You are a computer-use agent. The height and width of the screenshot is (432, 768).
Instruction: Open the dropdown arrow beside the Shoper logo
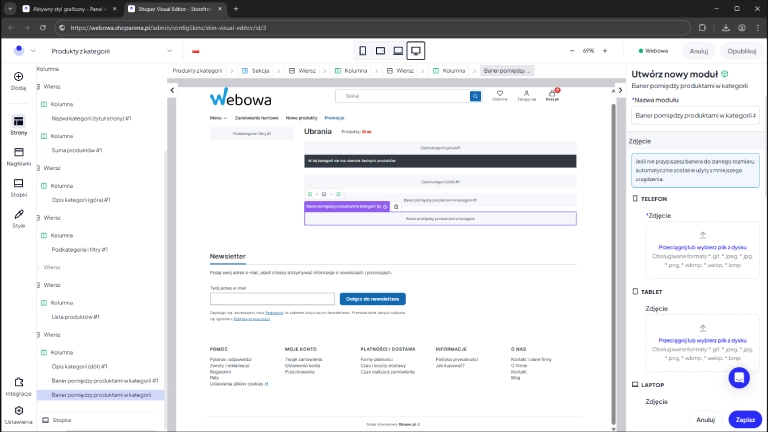(31, 50)
